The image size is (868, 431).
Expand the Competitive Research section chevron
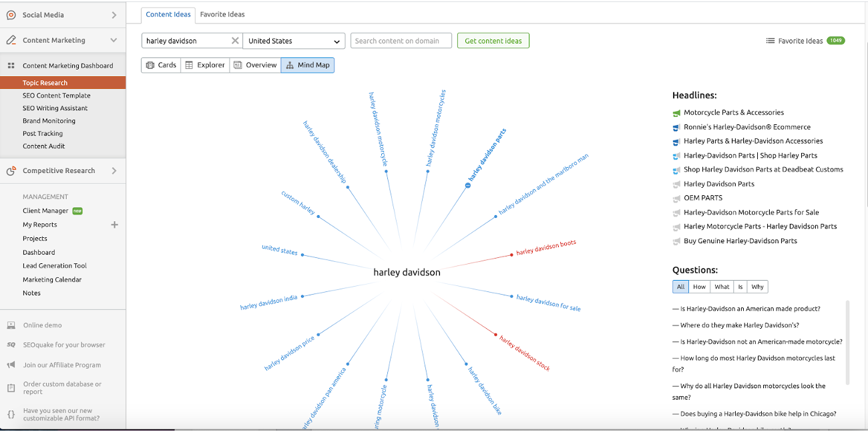[x=114, y=171]
